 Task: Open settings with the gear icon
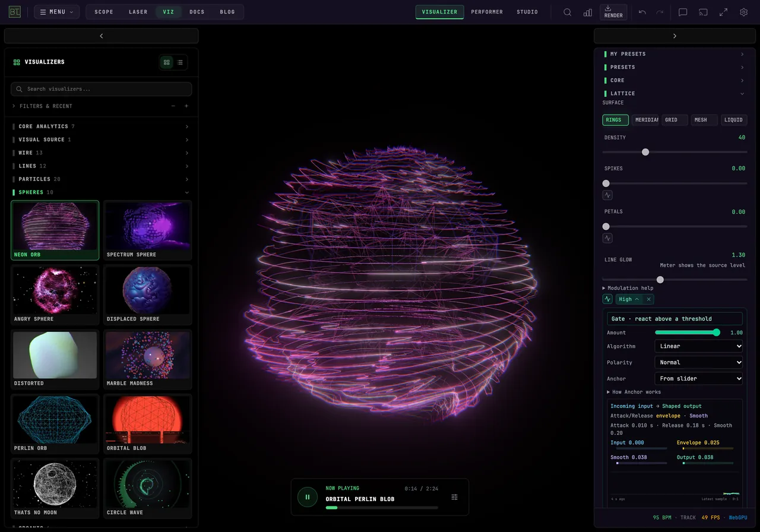743,12
